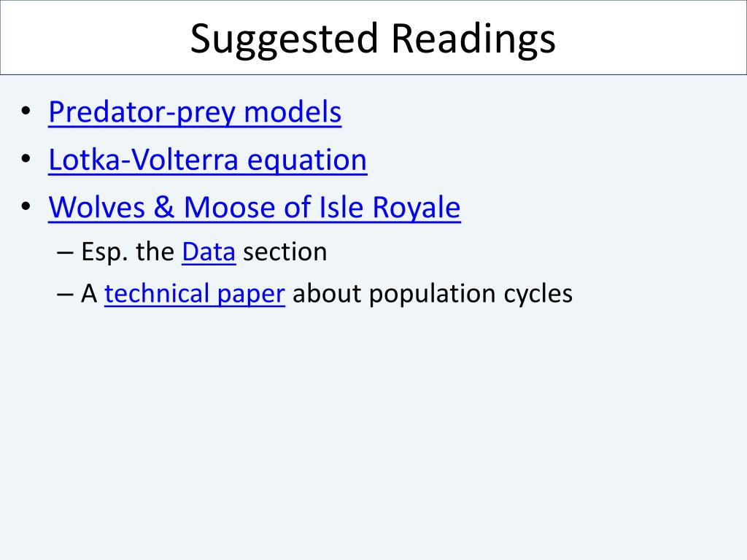Click the word about after technical paper
747x560 pixels.
327,293
